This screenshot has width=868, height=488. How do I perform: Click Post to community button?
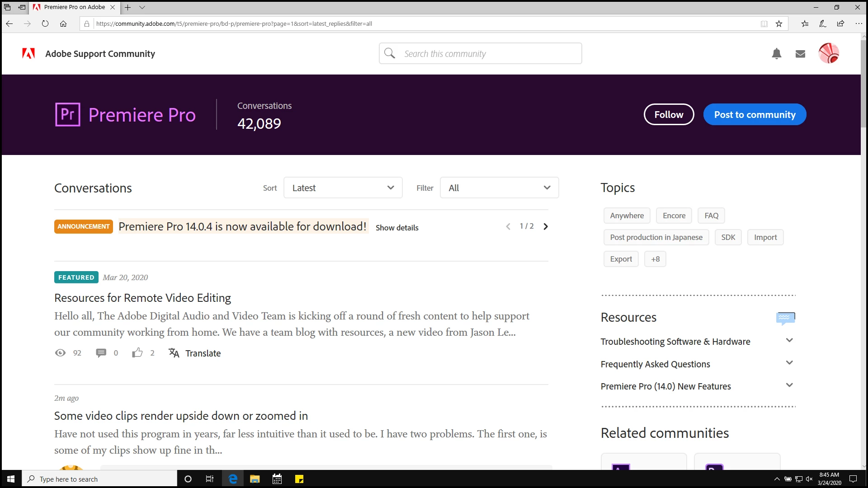pyautogui.click(x=755, y=115)
